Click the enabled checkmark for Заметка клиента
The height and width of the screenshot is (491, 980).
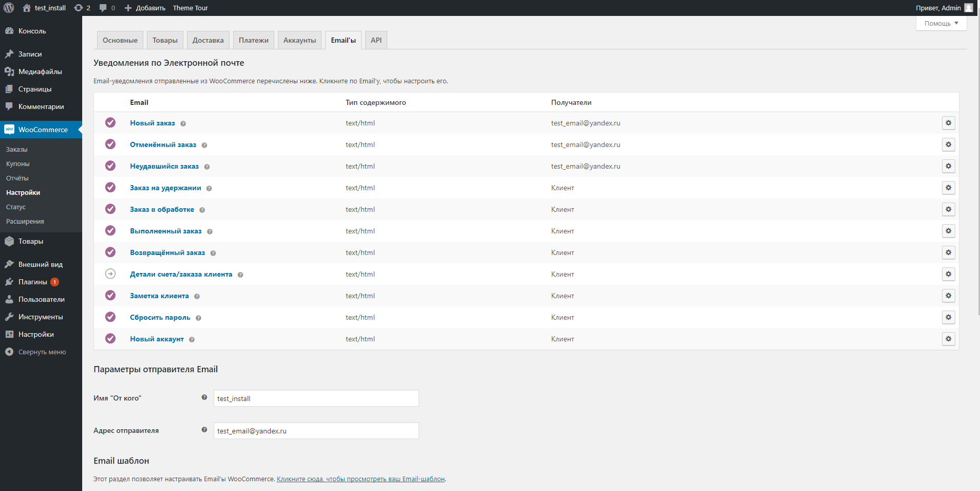[110, 295]
